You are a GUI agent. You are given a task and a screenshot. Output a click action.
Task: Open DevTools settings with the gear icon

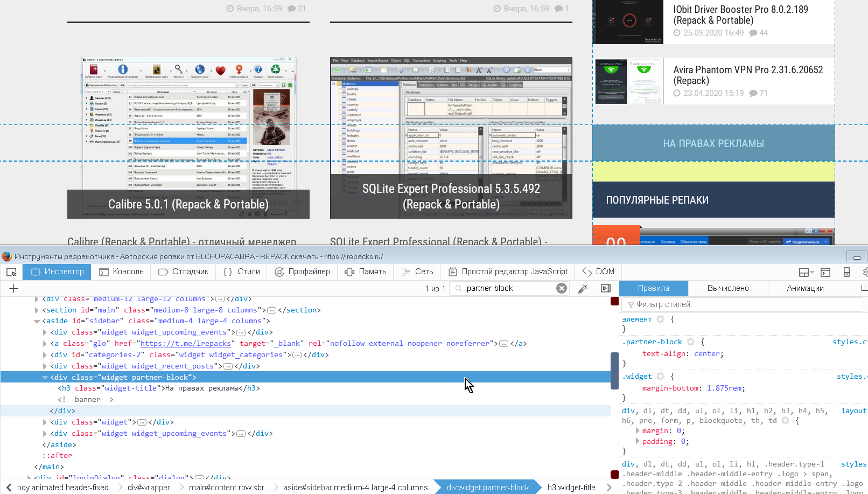click(x=865, y=272)
